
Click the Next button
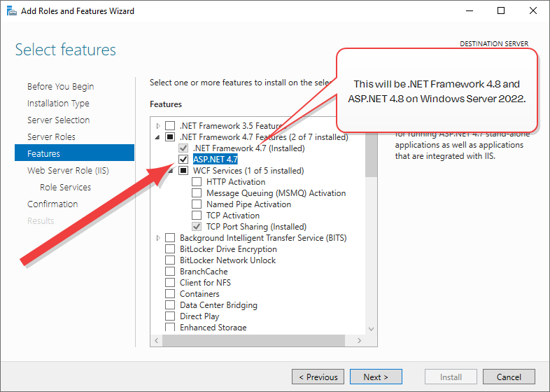376,377
